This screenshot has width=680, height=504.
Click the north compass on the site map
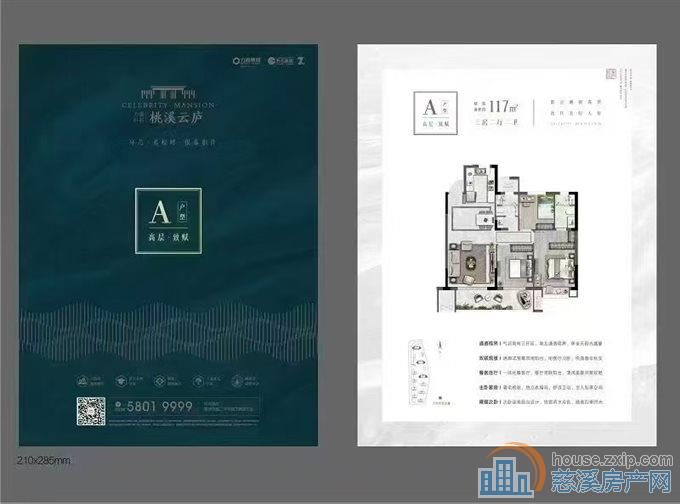click(440, 347)
